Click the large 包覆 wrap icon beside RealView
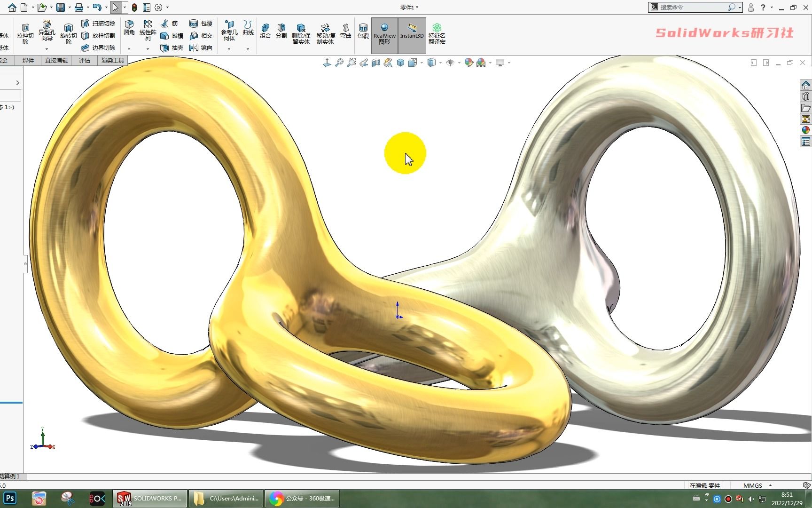Screen dimensions: 812x508 [363, 31]
